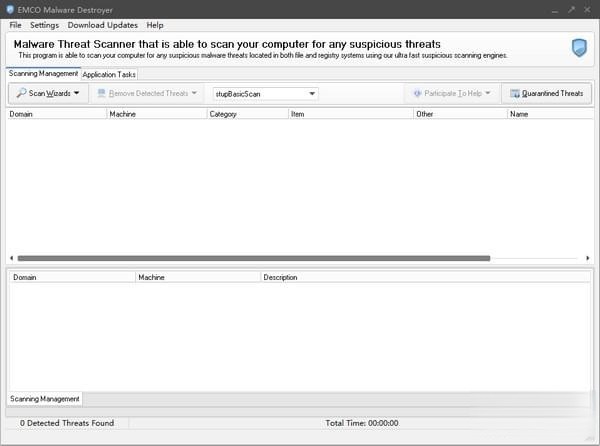Screen dimensions: 600x446
Task: Click the Scan Wizards magnifier icon
Action: coord(21,93)
